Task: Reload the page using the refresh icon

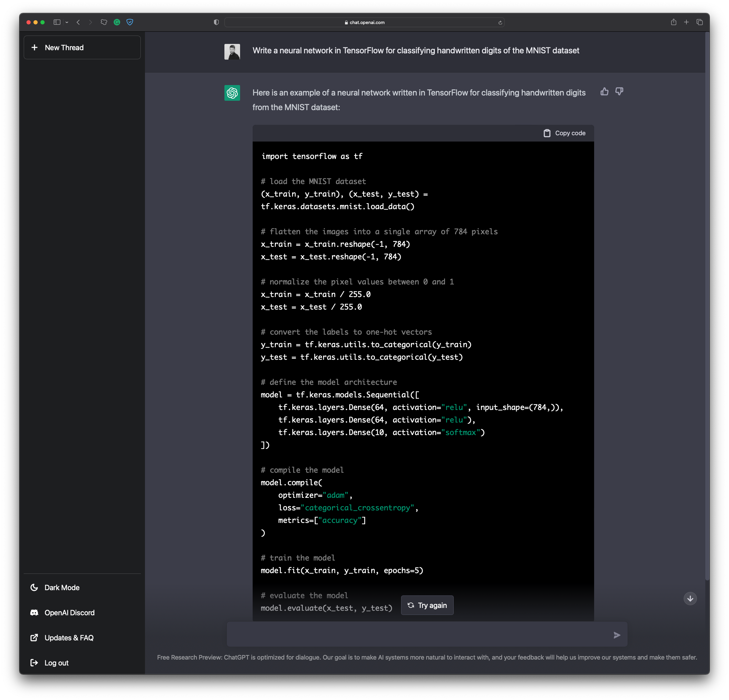Action: click(x=500, y=23)
